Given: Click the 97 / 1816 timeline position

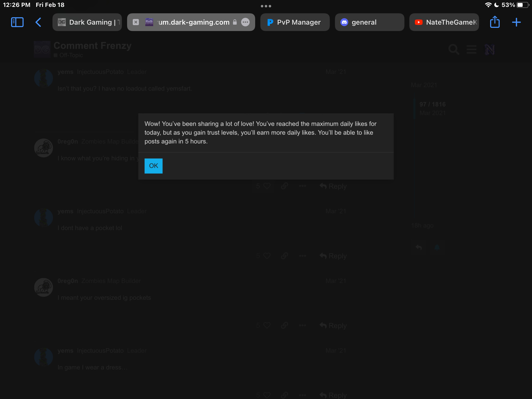Looking at the screenshot, I should tap(432, 104).
